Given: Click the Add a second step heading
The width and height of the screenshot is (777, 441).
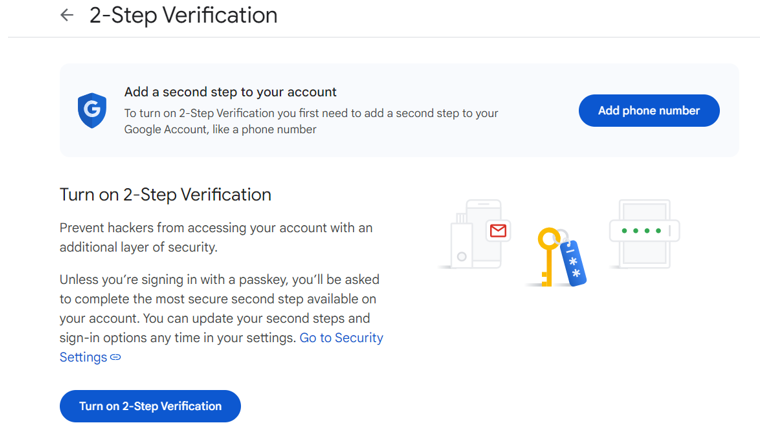Looking at the screenshot, I should (230, 92).
